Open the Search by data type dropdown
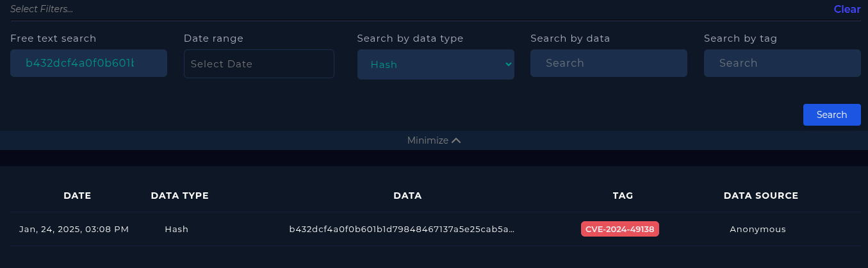The width and height of the screenshot is (868, 268). pos(436,64)
